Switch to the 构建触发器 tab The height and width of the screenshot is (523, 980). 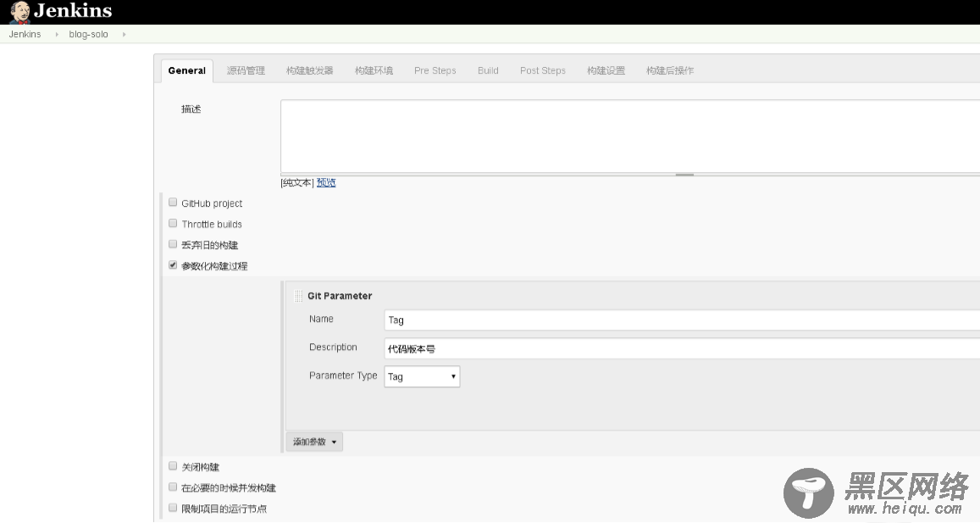click(309, 70)
